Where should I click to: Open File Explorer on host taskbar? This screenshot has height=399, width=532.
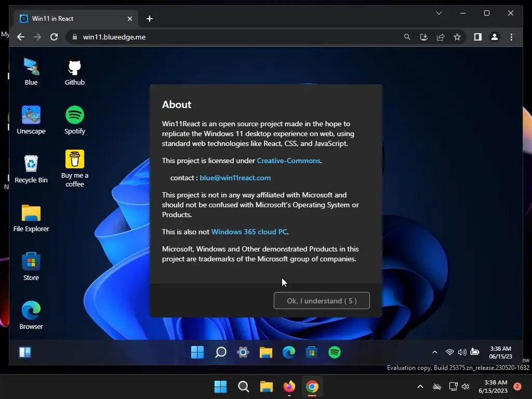click(x=267, y=387)
